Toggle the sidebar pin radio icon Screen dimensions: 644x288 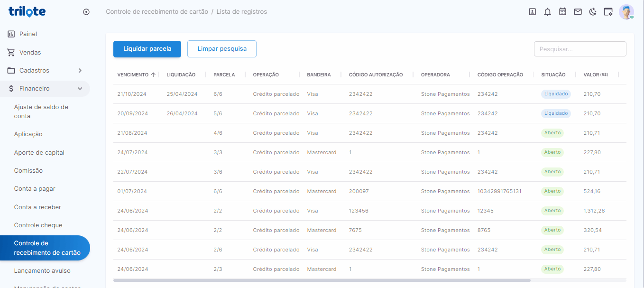(x=86, y=12)
